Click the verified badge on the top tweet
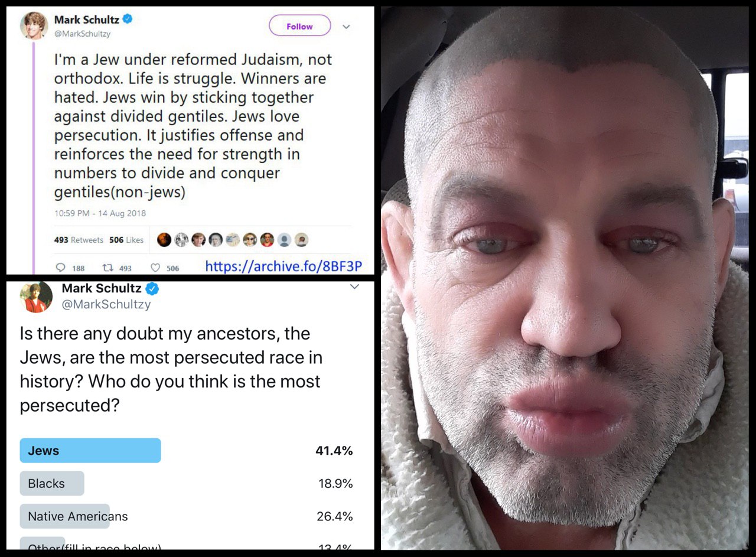 [128, 19]
